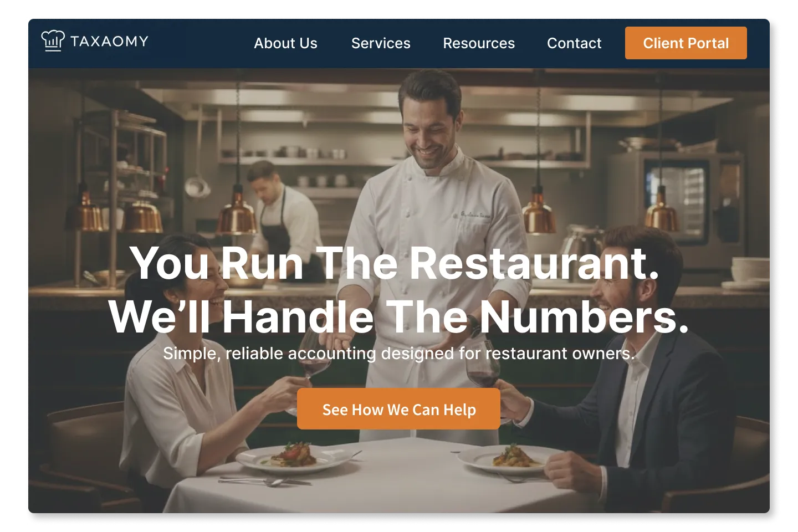Screen dimensions: 798x532
Task: Open the Resources navigation link
Action: pos(479,43)
